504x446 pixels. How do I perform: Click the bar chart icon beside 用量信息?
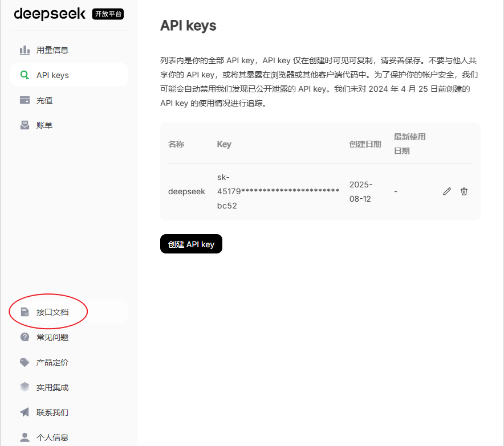pyautogui.click(x=25, y=50)
